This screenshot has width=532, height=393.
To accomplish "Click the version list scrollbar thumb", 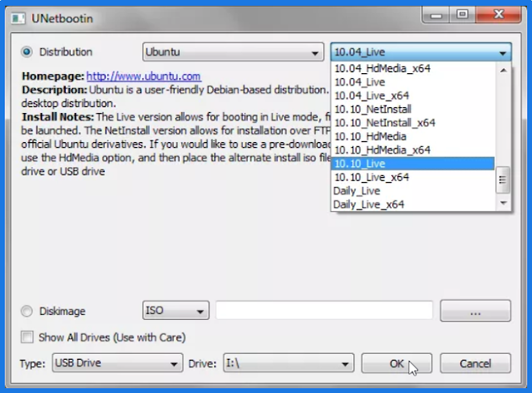I will click(x=503, y=179).
